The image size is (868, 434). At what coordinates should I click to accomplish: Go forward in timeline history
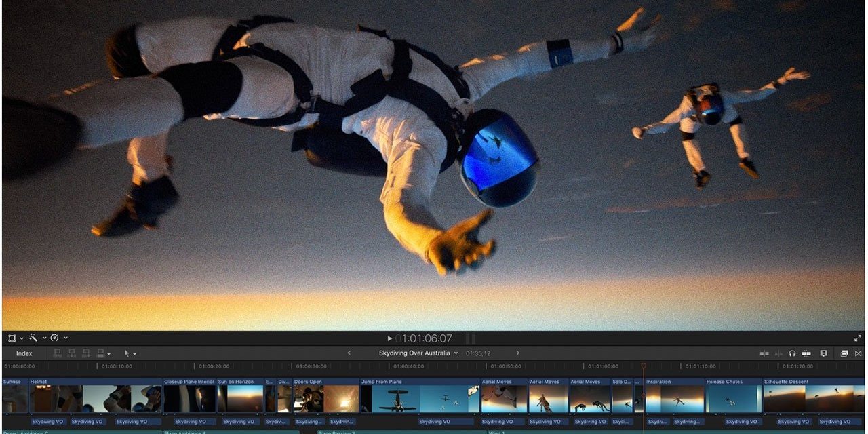tap(517, 353)
